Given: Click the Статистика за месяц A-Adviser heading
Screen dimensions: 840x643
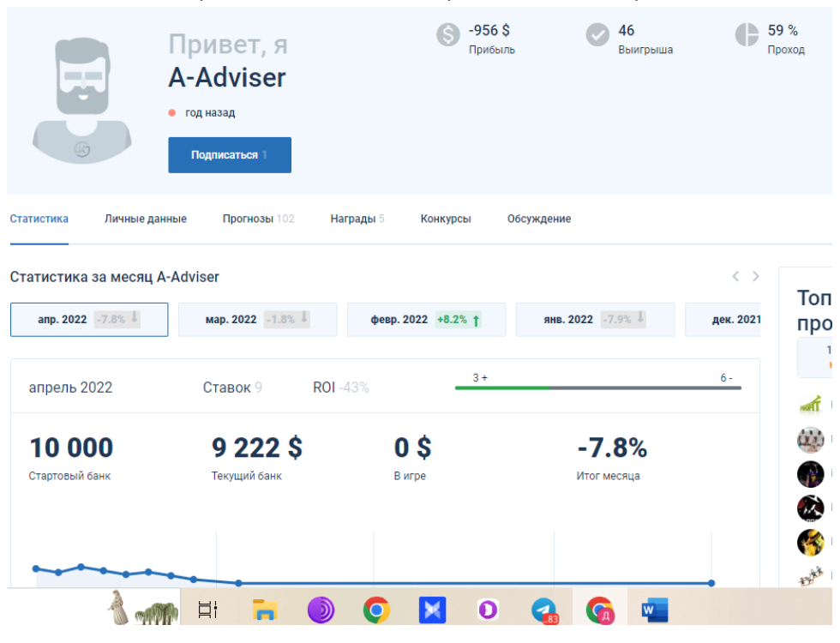Looking at the screenshot, I should point(115,277).
